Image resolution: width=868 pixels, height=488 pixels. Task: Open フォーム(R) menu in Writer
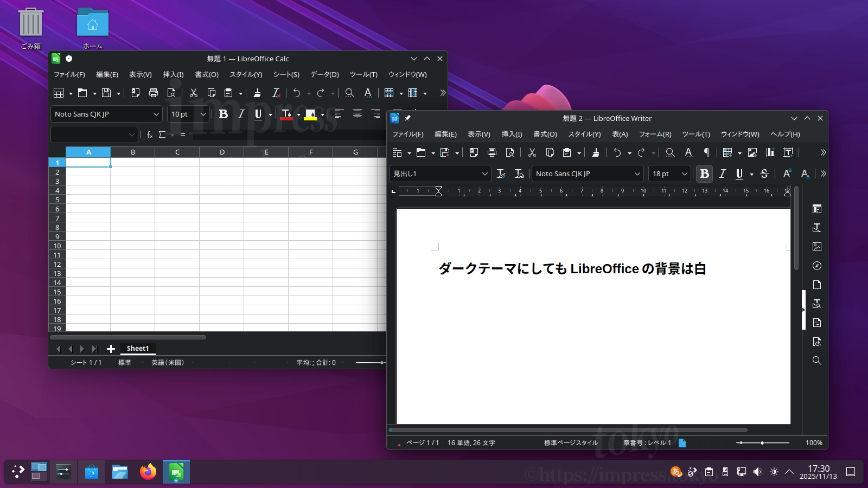[655, 134]
